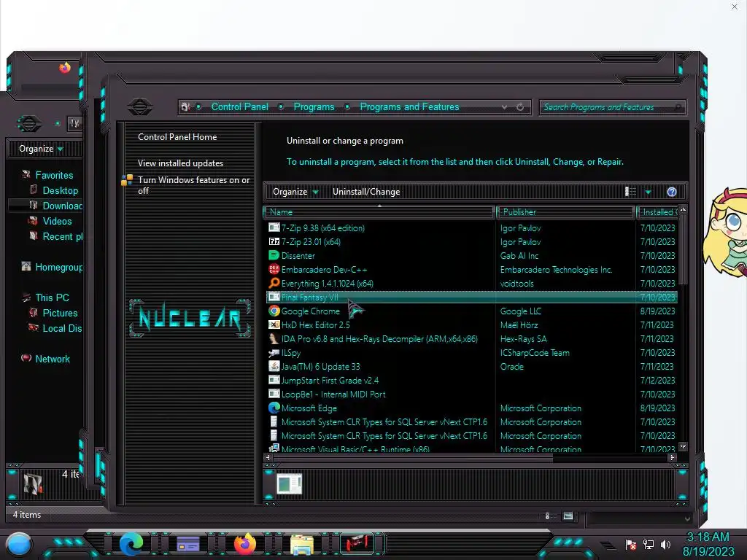Open the Organize dropdown in Programs and Features
747x560 pixels.
pyautogui.click(x=295, y=192)
